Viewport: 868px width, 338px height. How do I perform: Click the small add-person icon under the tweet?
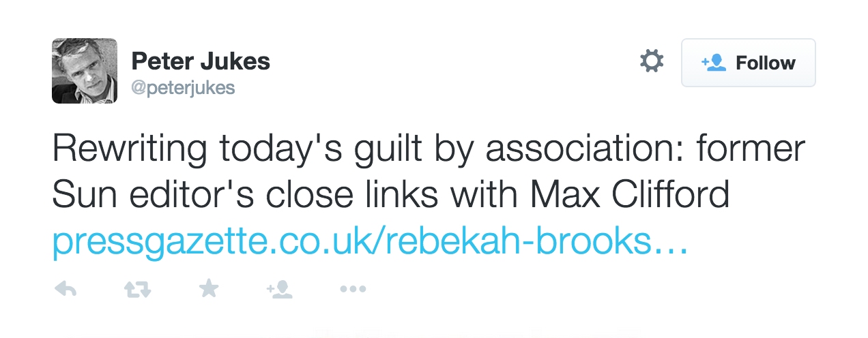[279, 290]
